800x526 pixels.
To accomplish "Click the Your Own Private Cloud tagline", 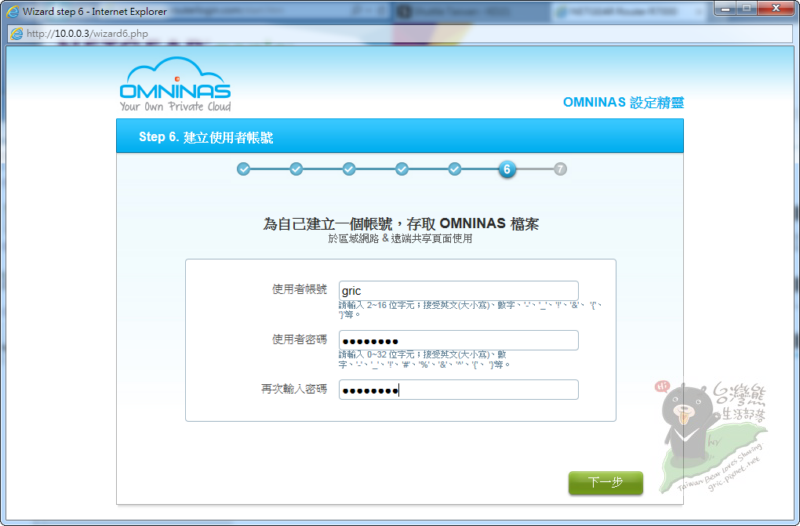I will click(x=175, y=107).
